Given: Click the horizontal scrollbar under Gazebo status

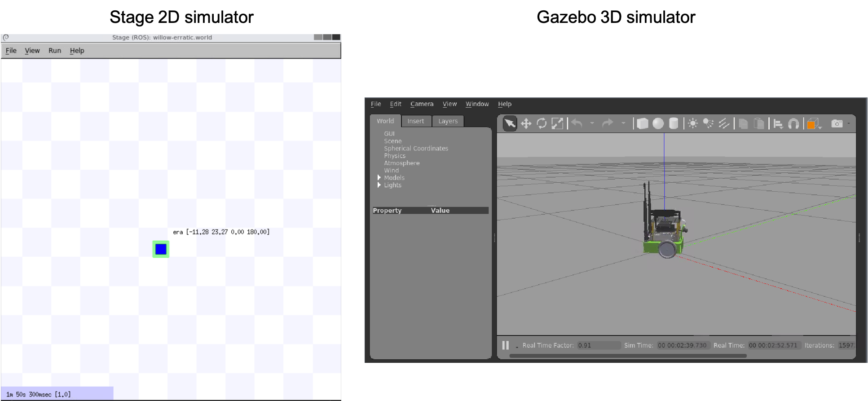Looking at the screenshot, I should click(x=628, y=356).
